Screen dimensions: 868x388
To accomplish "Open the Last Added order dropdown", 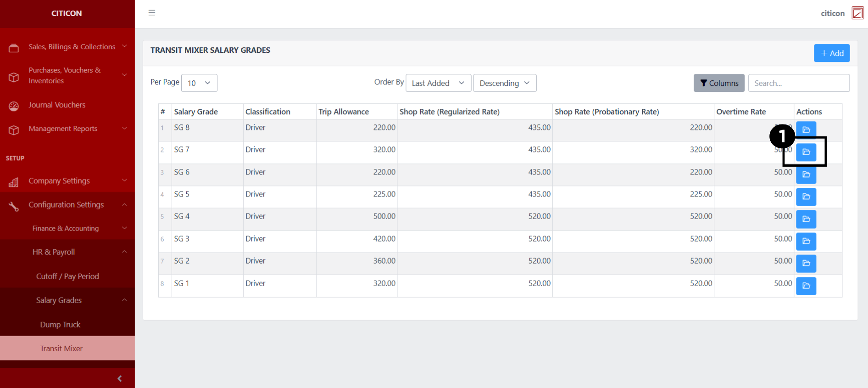I will [438, 83].
